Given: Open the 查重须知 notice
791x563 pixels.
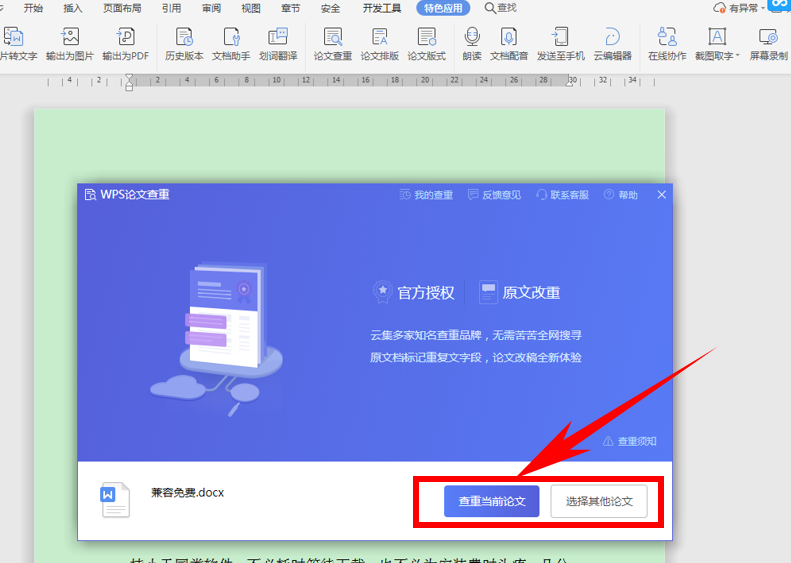Looking at the screenshot, I should 630,441.
